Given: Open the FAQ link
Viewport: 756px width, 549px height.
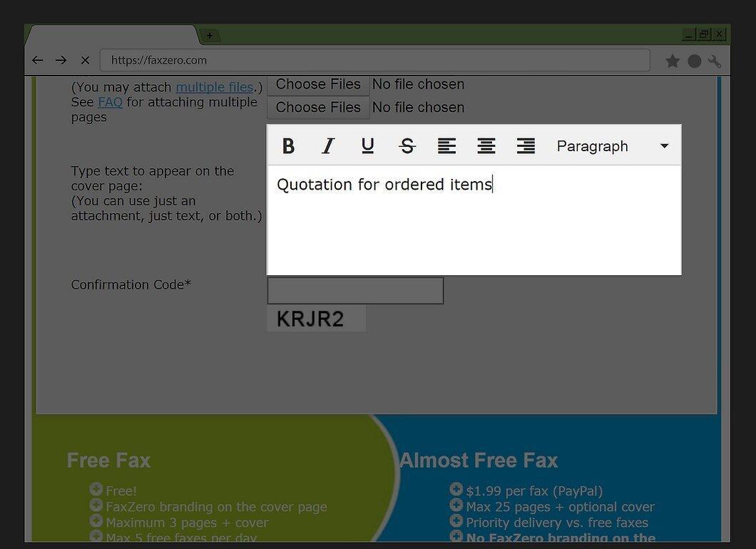Looking at the screenshot, I should (110, 102).
